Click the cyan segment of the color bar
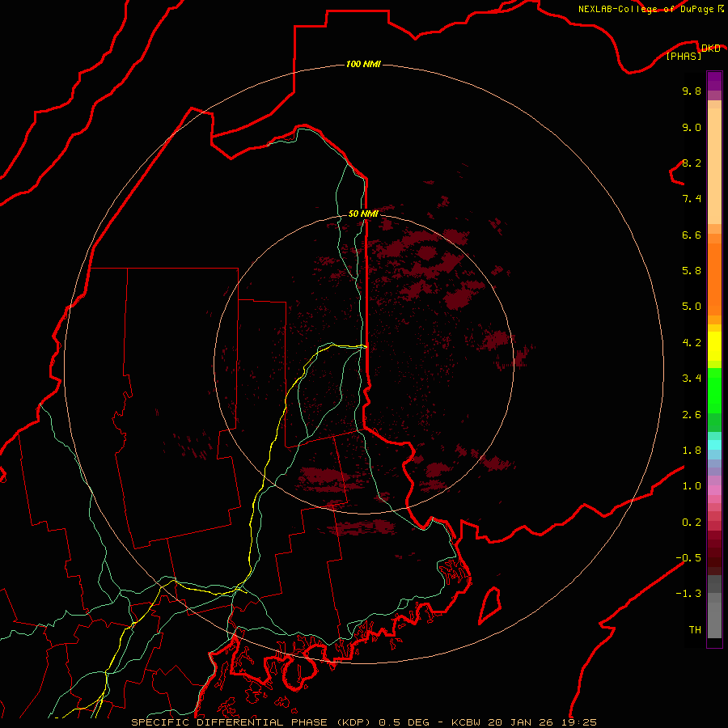The width and height of the screenshot is (728, 728). click(714, 445)
